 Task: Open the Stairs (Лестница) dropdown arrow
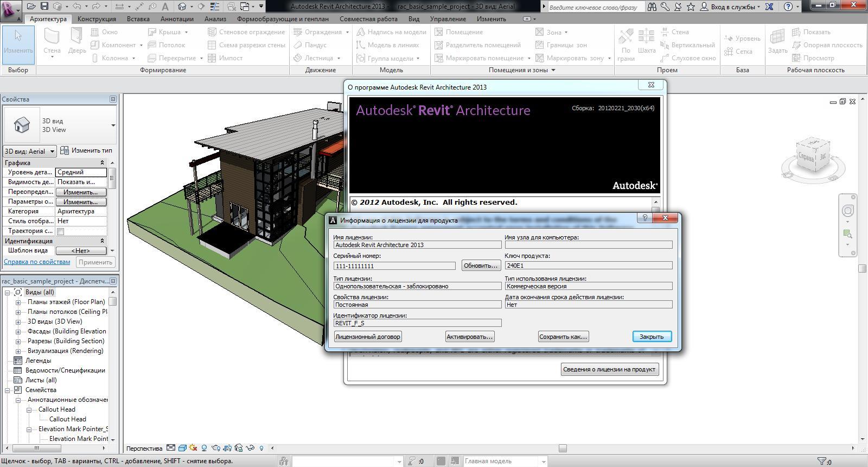[339, 58]
